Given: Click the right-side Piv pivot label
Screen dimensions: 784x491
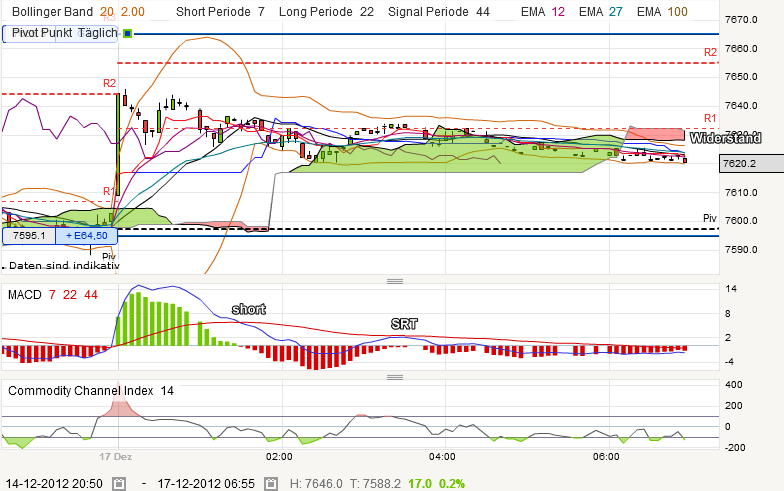Looking at the screenshot, I should coord(710,218).
